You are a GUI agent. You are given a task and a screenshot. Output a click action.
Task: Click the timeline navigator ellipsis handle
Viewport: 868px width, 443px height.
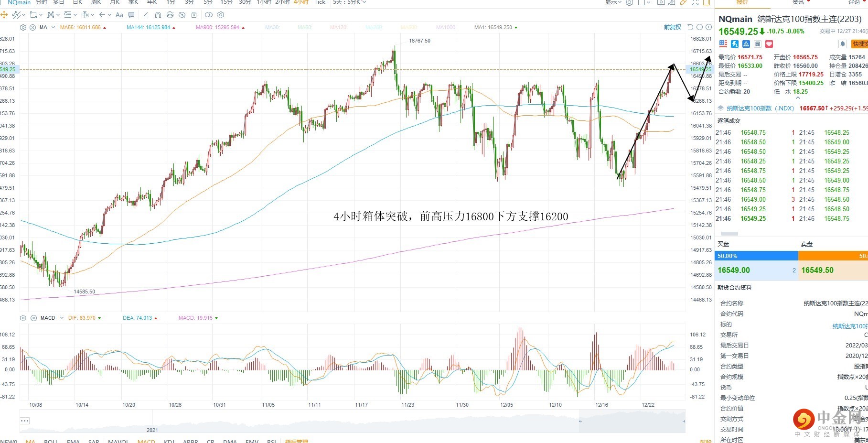click(x=25, y=421)
